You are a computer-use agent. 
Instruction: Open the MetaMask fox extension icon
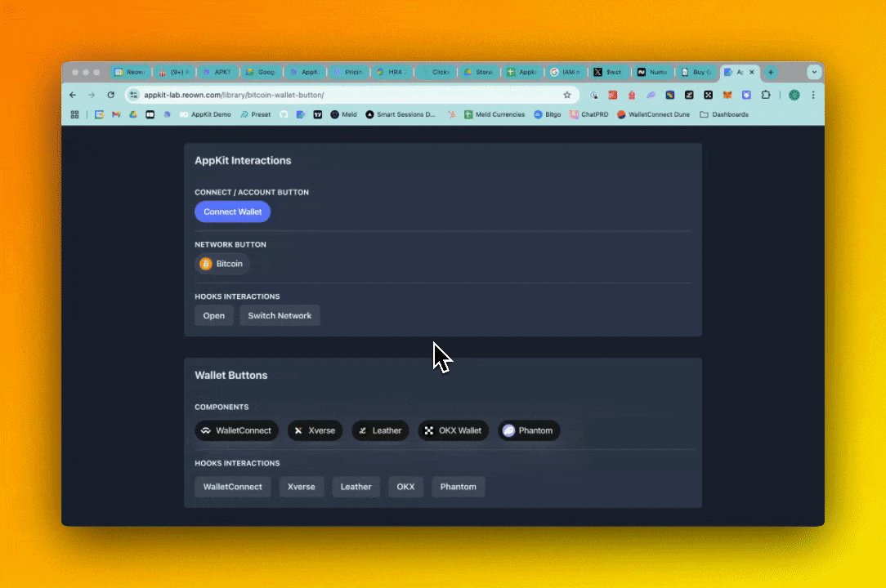[727, 95]
